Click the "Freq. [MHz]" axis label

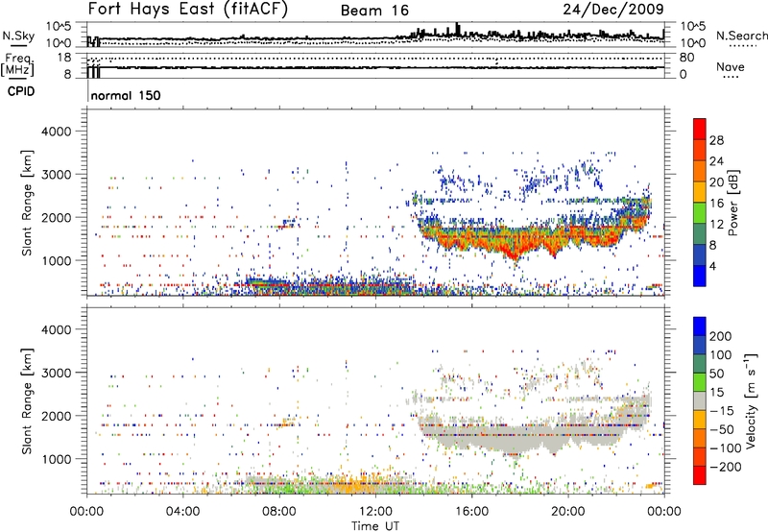click(x=17, y=65)
